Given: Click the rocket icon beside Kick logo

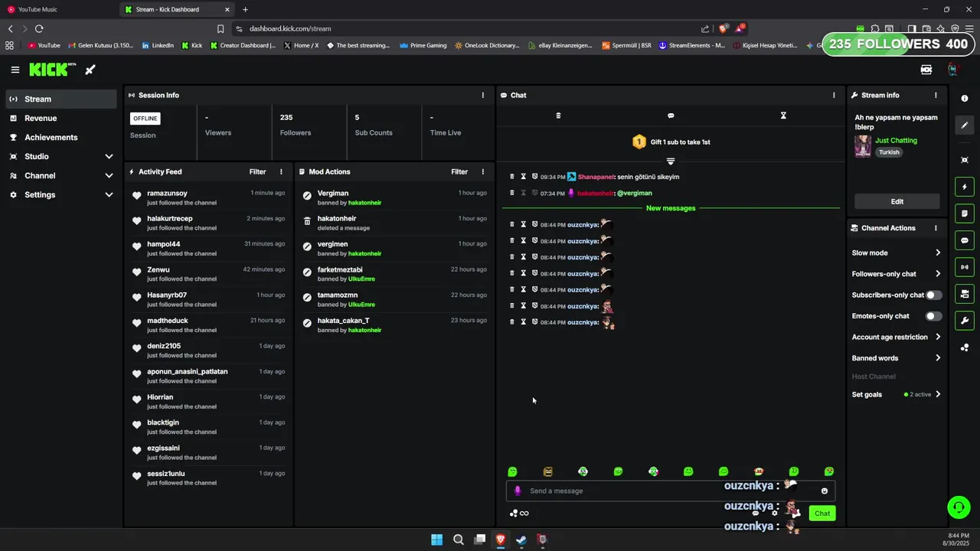Looking at the screenshot, I should [90, 70].
